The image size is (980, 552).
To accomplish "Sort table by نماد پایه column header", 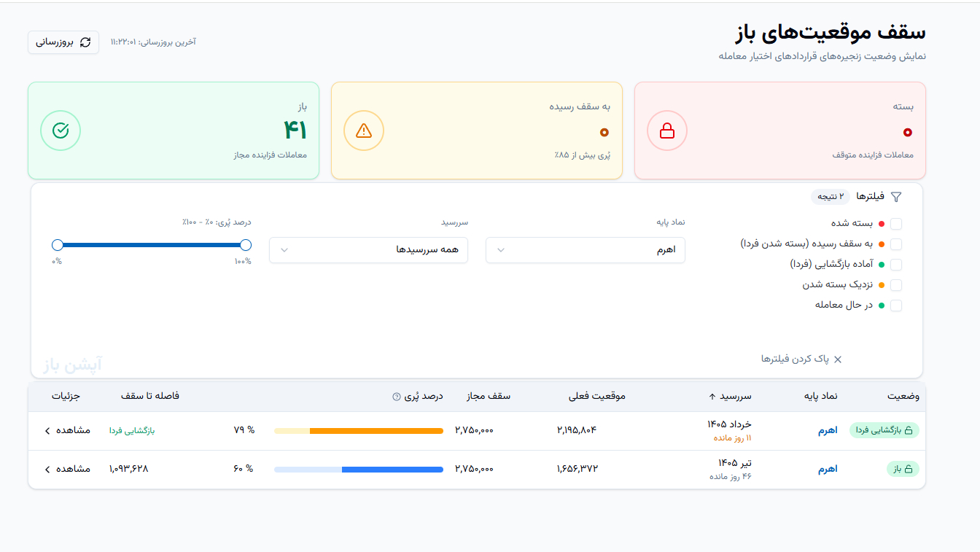I will pos(820,396).
